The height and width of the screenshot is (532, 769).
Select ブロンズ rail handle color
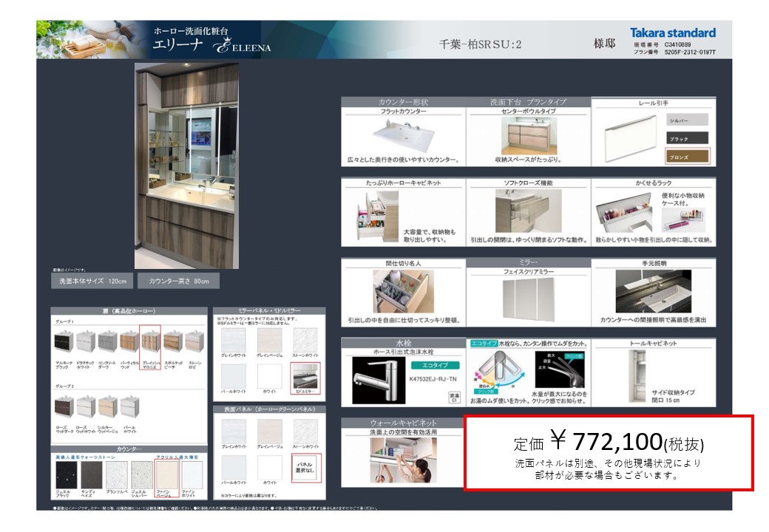point(688,157)
